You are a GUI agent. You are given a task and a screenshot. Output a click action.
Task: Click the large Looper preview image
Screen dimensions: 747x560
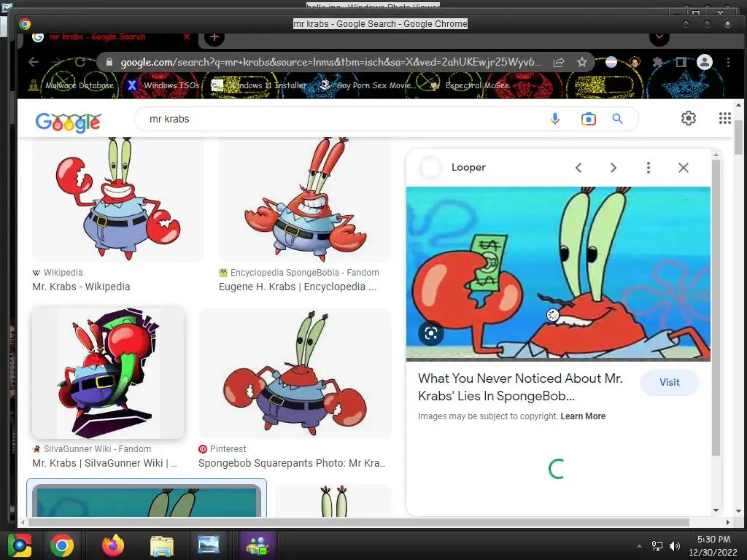click(x=558, y=274)
